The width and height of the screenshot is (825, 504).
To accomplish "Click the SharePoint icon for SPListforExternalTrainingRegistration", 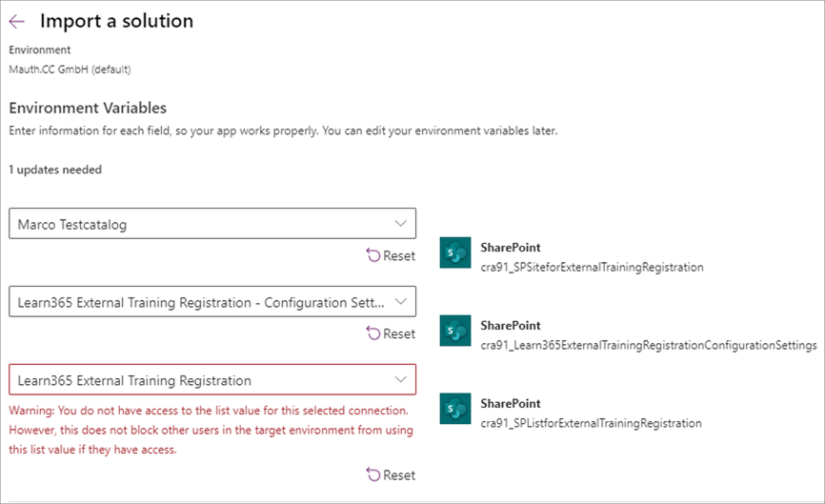I will pos(455,409).
